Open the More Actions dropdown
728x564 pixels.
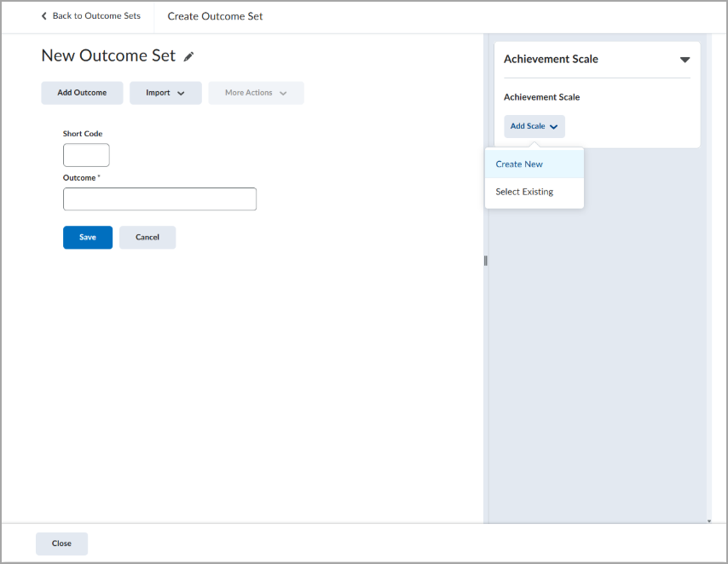256,93
